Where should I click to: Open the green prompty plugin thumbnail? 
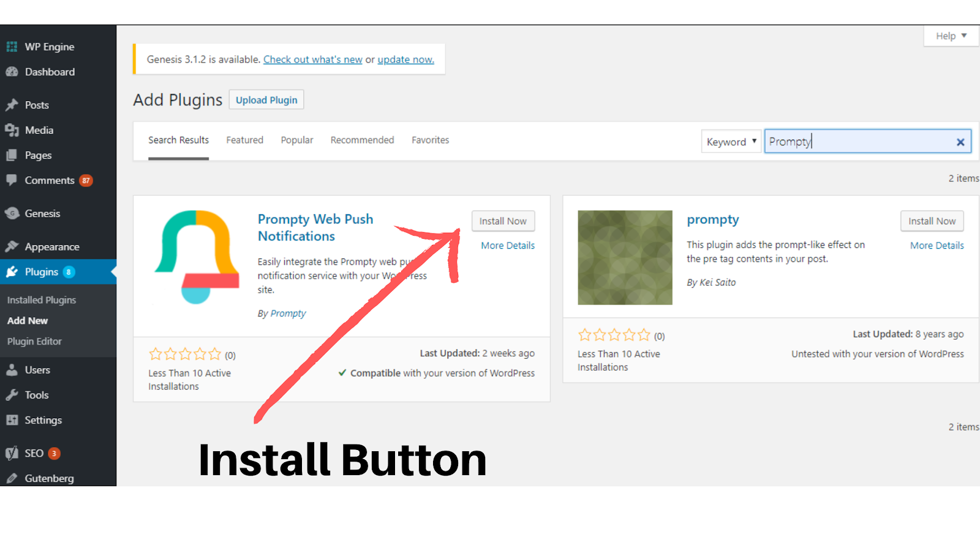(625, 257)
